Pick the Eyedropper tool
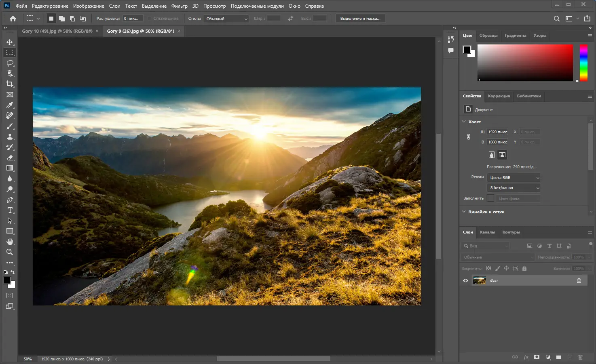The height and width of the screenshot is (364, 596). (10, 105)
